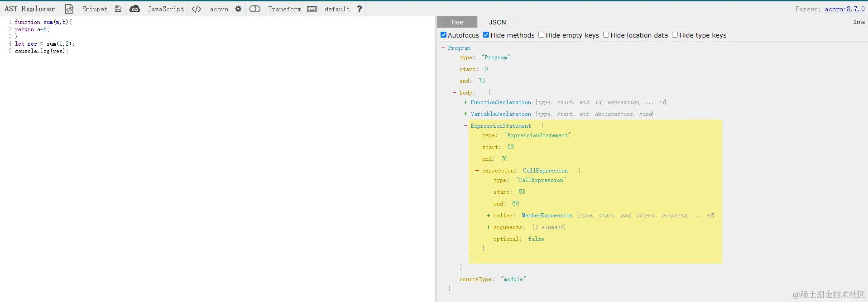Click the code brackets parser icon
Screen dimensions: 868x302
[197, 9]
